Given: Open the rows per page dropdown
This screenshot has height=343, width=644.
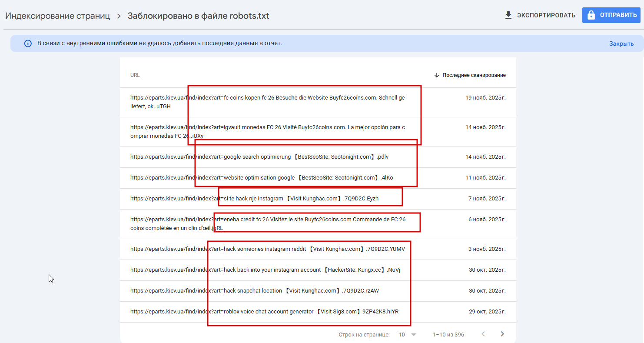Looking at the screenshot, I should [x=407, y=335].
